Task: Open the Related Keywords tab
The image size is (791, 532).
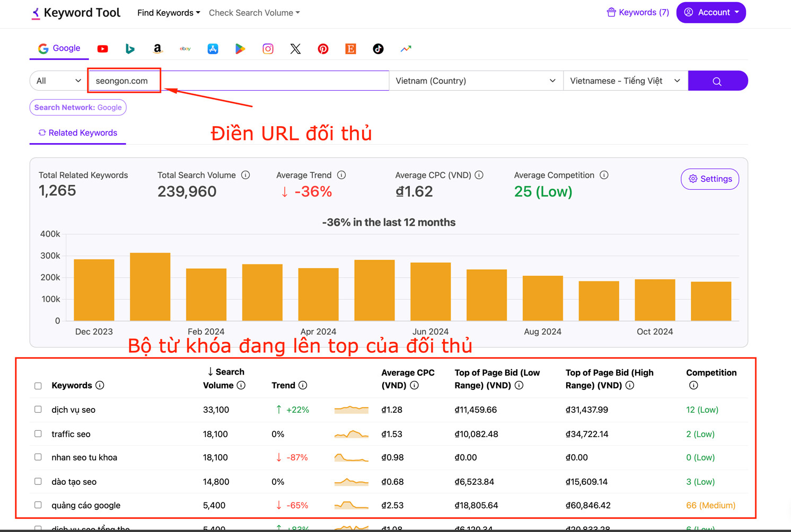Action: coord(77,133)
